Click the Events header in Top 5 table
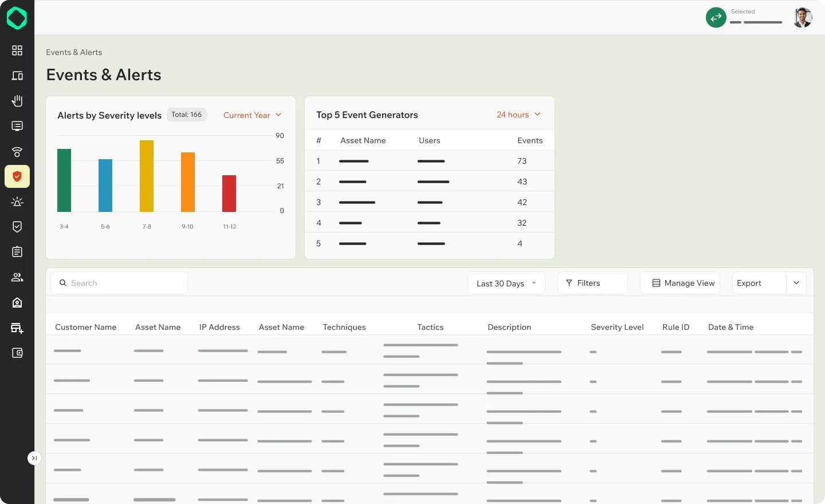 click(530, 140)
